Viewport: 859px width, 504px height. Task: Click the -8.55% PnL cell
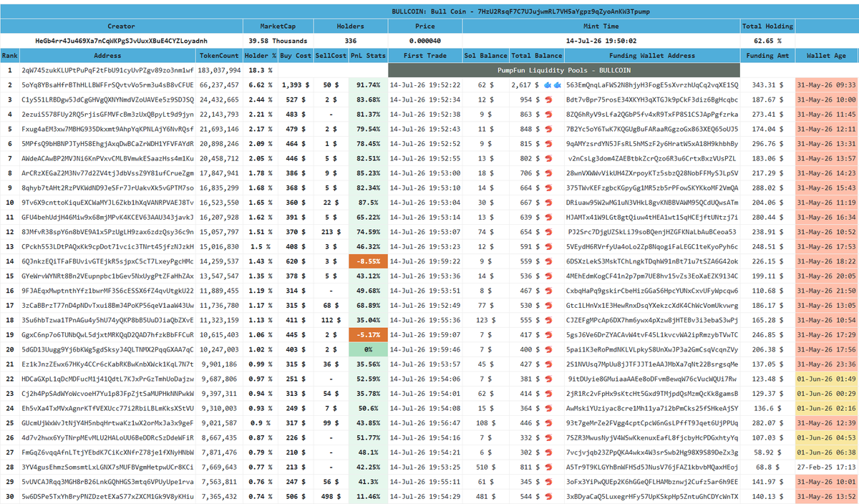tap(368, 261)
